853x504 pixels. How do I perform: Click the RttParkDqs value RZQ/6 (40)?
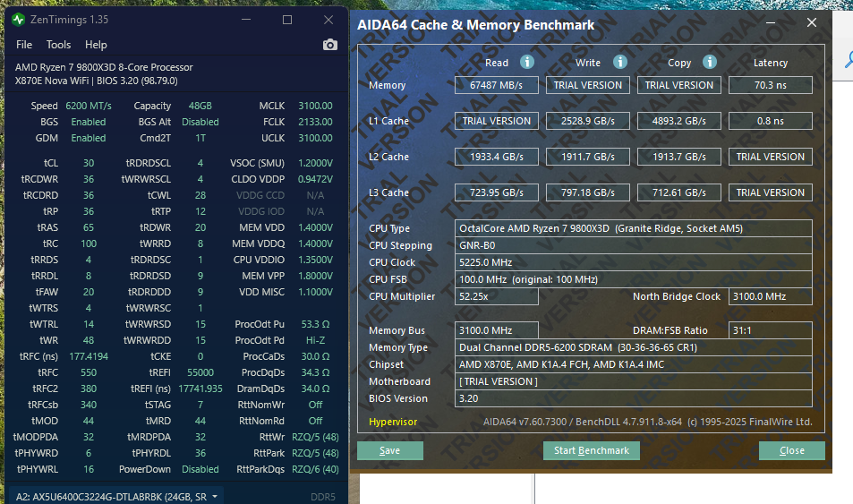(316, 469)
